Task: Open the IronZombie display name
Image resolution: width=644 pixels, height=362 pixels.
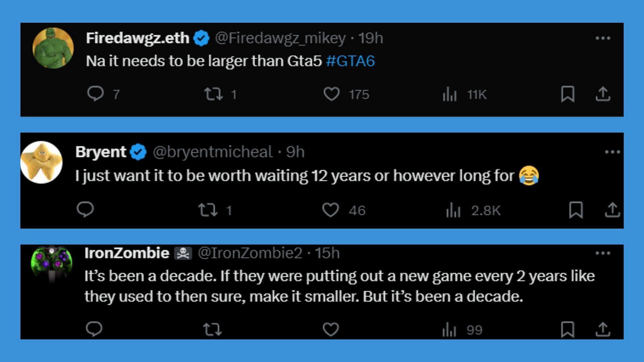Action: coord(127,253)
